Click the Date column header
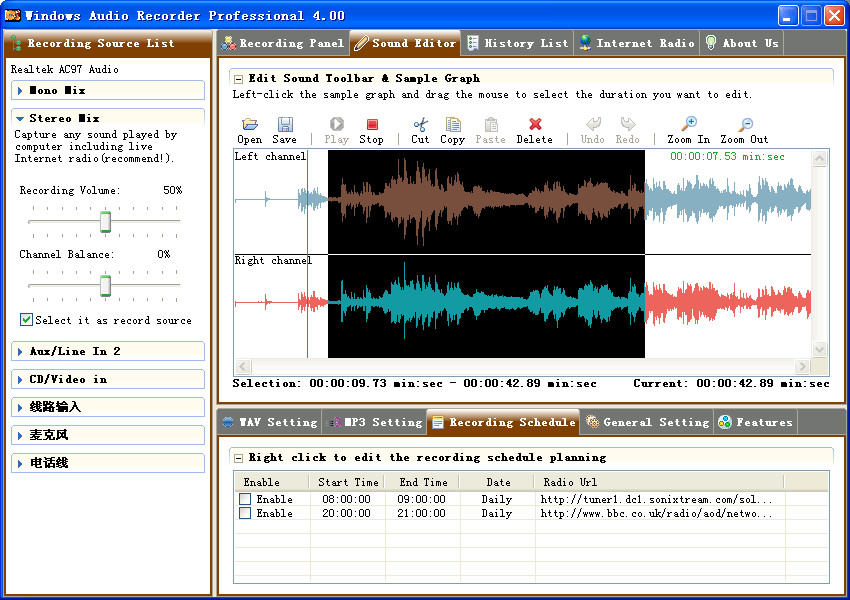The width and height of the screenshot is (850, 600). coord(498,482)
